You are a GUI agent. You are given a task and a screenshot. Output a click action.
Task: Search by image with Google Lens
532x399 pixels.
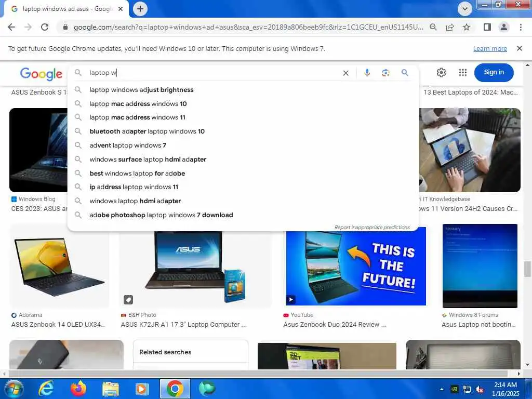(385, 73)
